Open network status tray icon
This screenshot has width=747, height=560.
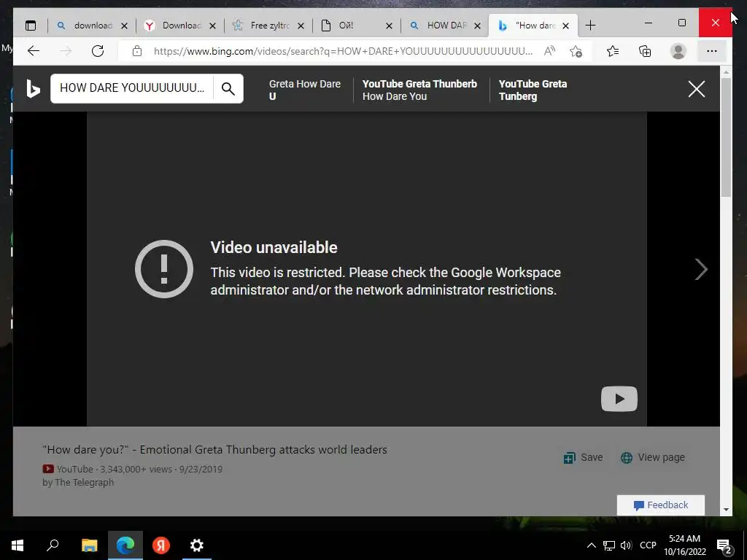(609, 545)
